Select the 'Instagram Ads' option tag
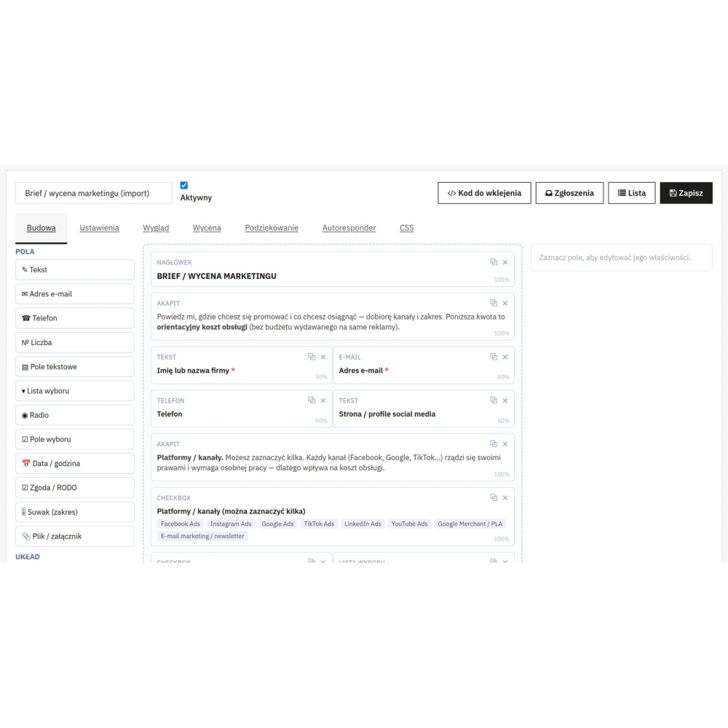 (x=231, y=523)
